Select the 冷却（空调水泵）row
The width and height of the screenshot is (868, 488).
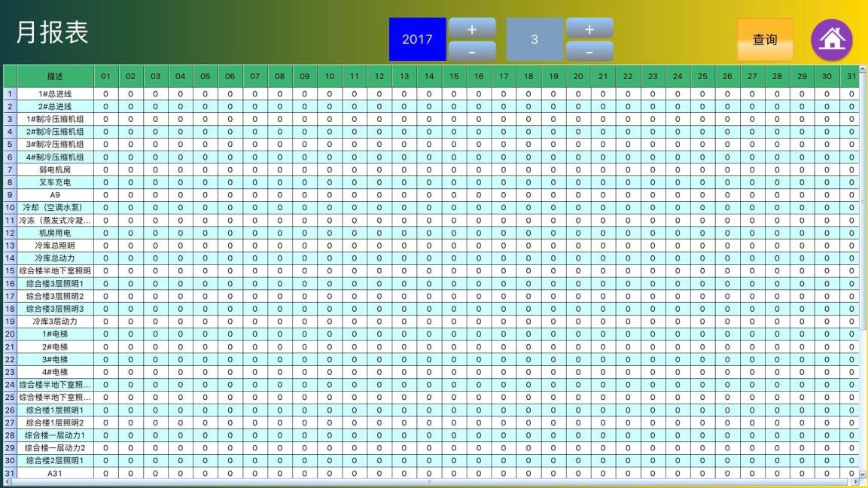click(x=431, y=208)
